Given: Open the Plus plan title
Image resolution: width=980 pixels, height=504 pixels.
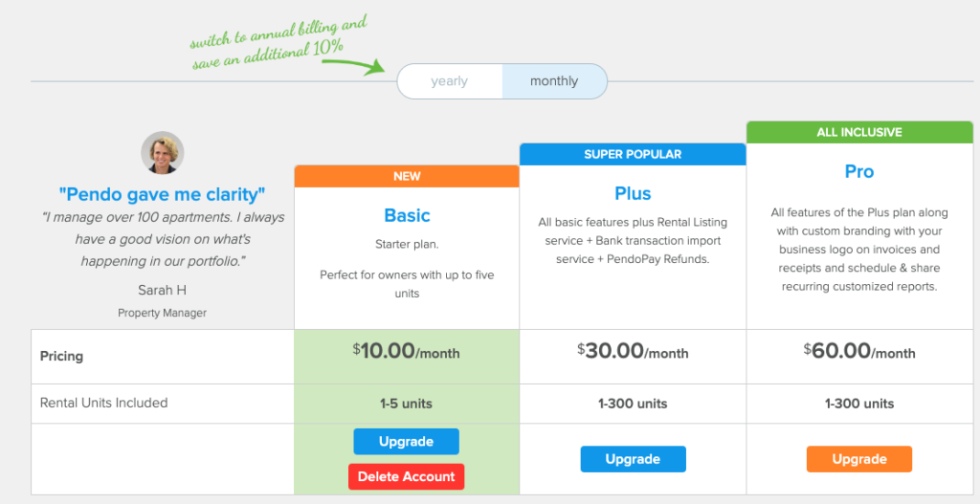Looking at the screenshot, I should click(x=634, y=193).
